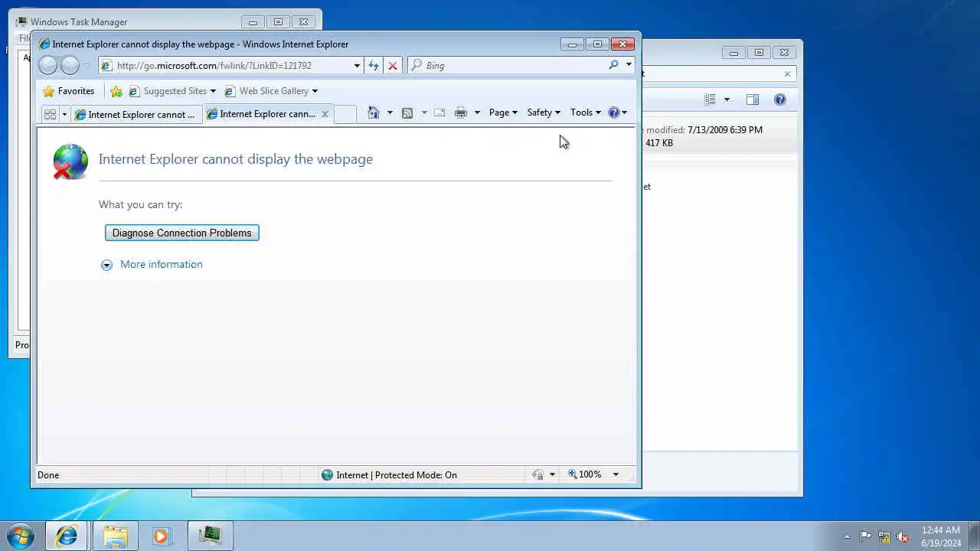Click the Forward navigation button in Internet Explorer
This screenshot has height=551, width=980.
(70, 66)
